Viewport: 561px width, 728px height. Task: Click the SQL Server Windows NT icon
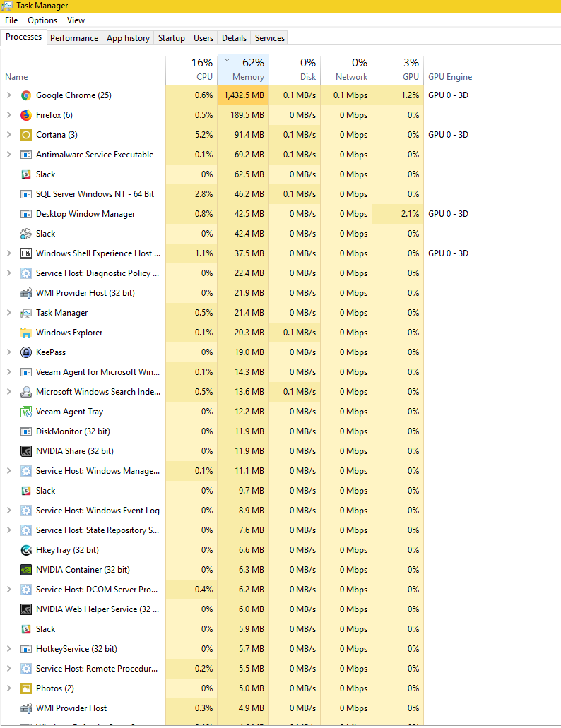(x=26, y=194)
